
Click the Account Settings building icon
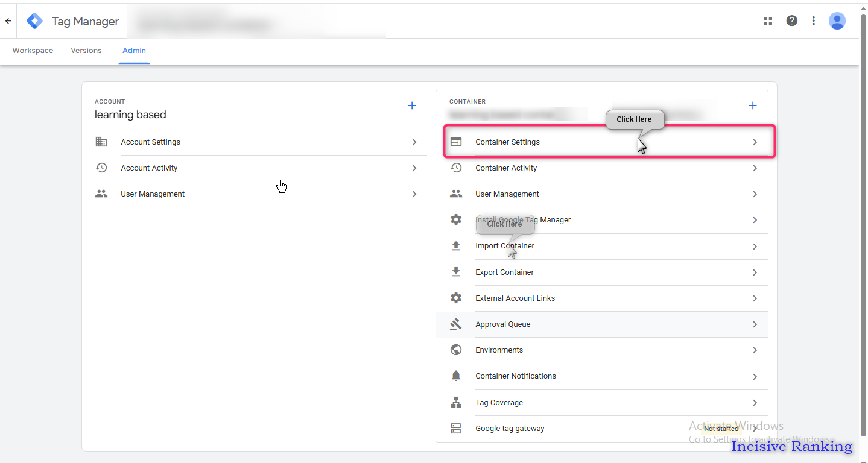(x=101, y=142)
